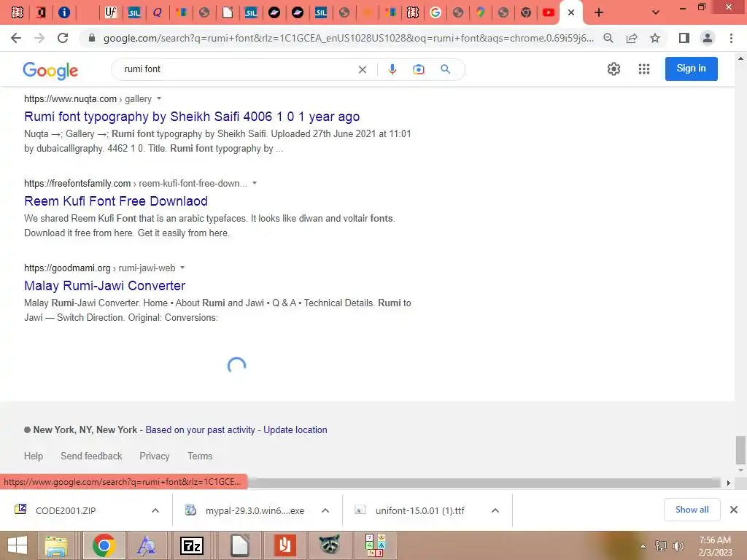Open the Windows Start button

point(18,545)
